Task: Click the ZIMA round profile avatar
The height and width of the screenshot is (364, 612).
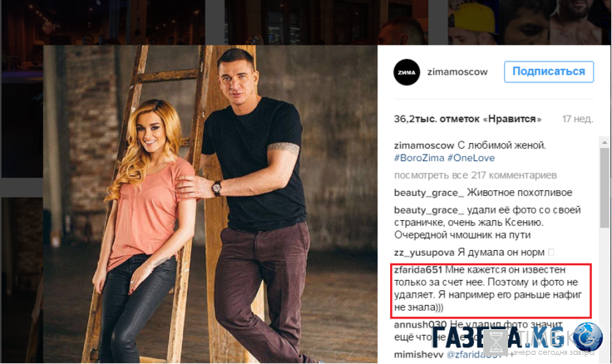Action: pos(407,72)
